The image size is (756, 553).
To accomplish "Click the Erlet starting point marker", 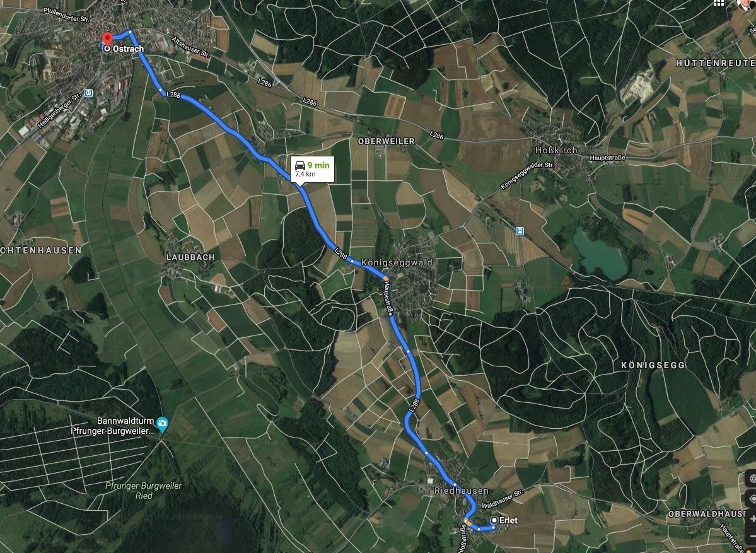I will pyautogui.click(x=494, y=520).
